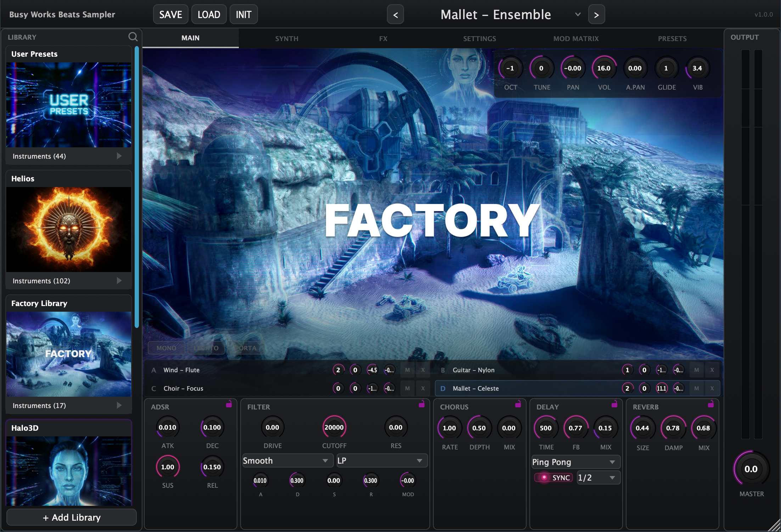Mute layer B Guitar – Nylon

tap(696, 370)
